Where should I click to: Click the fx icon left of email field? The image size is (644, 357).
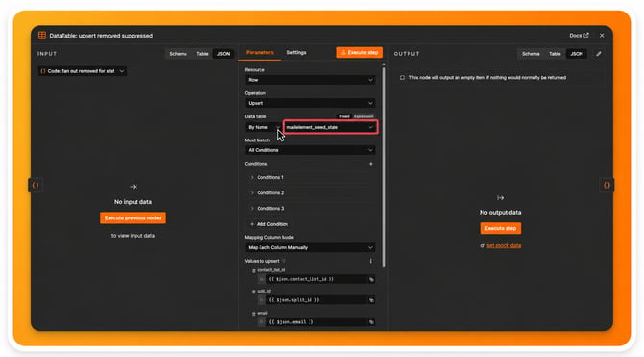(261, 322)
